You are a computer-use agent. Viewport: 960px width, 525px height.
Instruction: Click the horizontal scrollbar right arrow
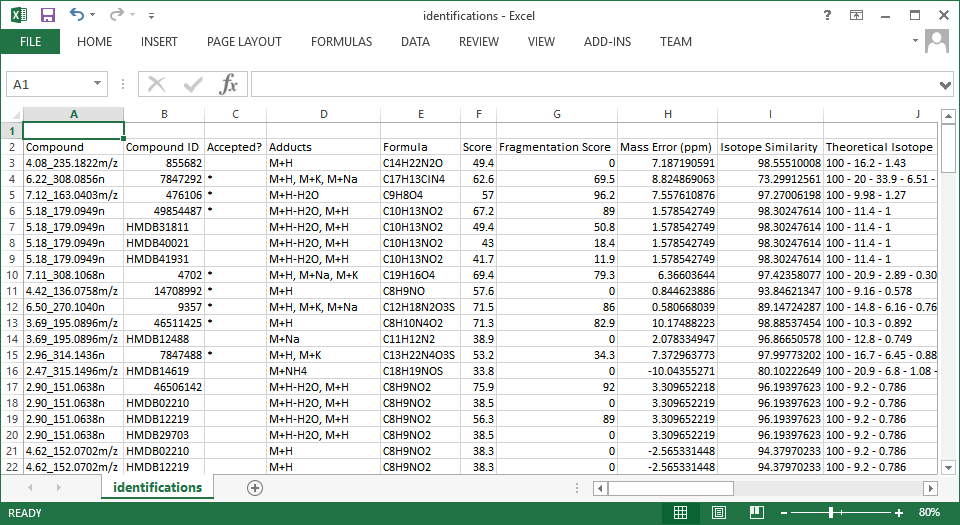click(931, 488)
